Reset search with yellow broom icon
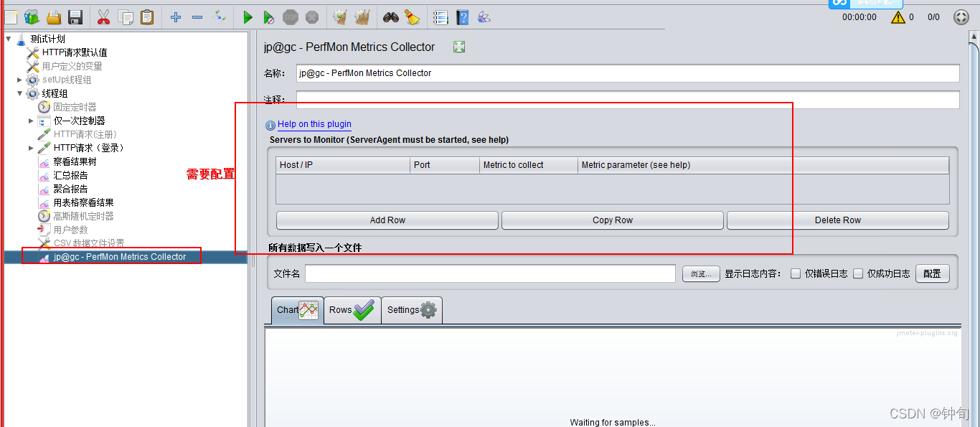Screen dimensions: 980x427 click(412, 17)
